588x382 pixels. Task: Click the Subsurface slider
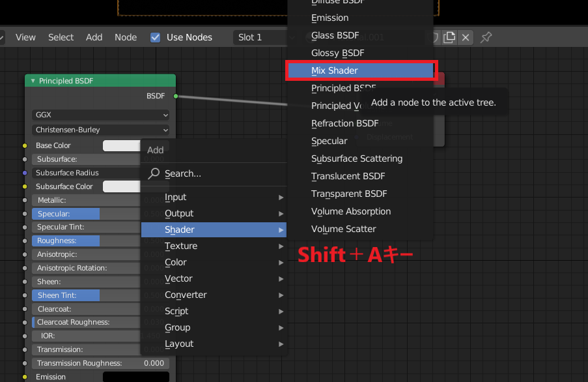(x=86, y=159)
